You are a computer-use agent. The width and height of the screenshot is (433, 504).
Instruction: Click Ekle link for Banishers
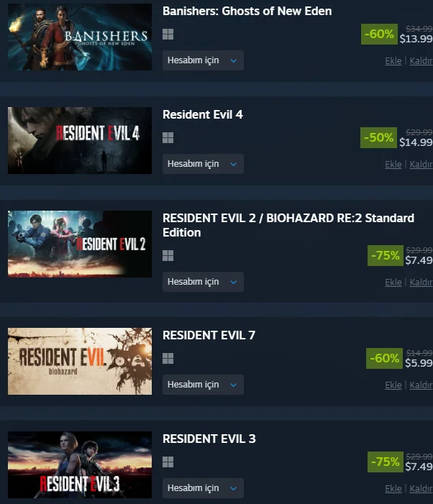click(393, 60)
